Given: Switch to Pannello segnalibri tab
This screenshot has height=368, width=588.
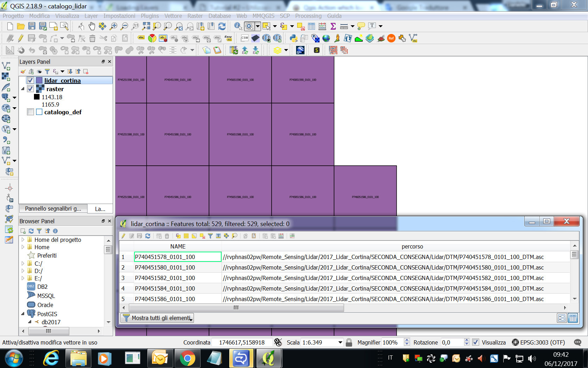Looking at the screenshot, I should pyautogui.click(x=53, y=209).
